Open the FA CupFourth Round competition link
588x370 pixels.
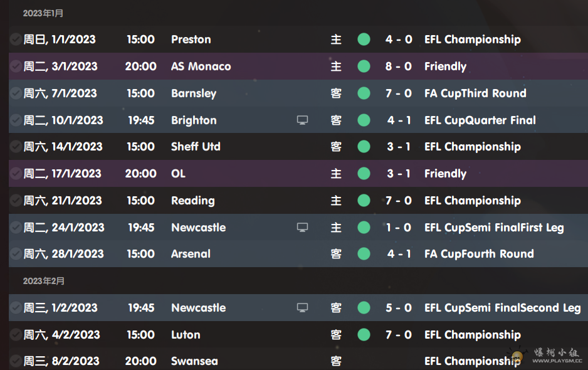coord(479,254)
